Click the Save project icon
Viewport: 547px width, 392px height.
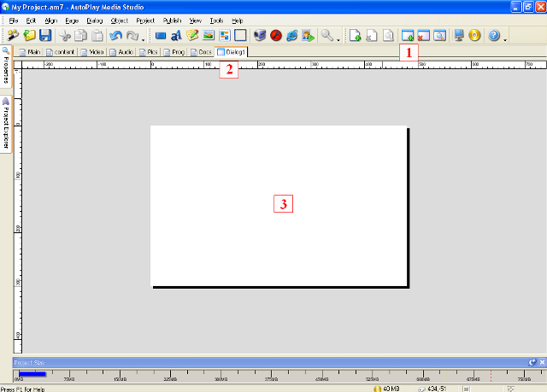45,36
